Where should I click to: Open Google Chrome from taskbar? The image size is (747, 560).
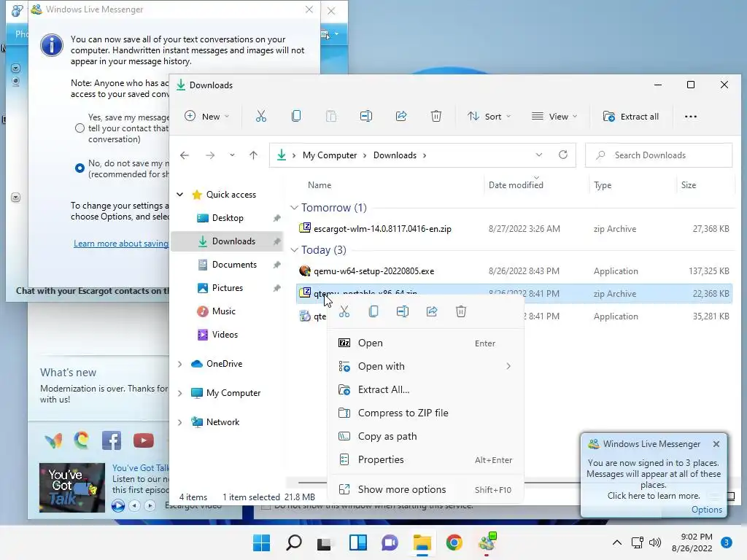[454, 542]
